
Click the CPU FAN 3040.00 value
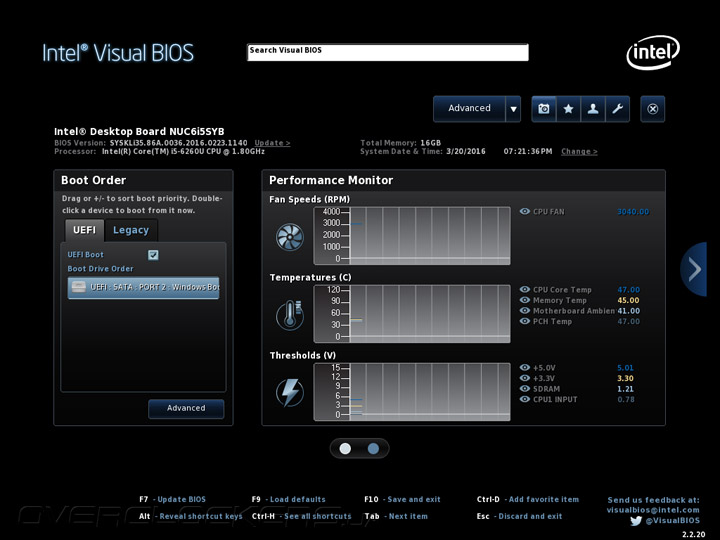[633, 212]
